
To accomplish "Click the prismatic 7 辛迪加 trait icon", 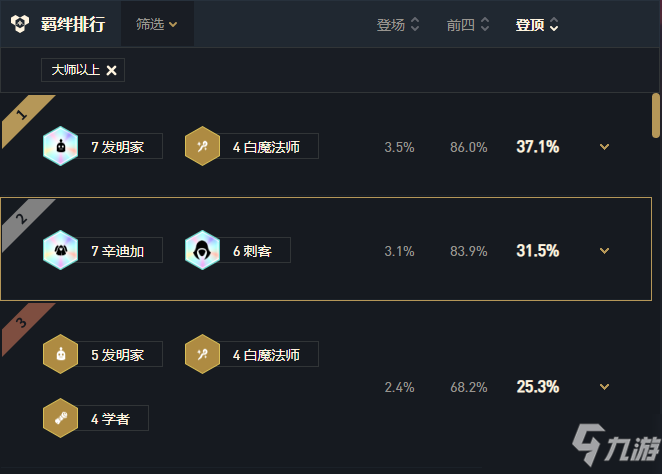I will coord(60,250).
